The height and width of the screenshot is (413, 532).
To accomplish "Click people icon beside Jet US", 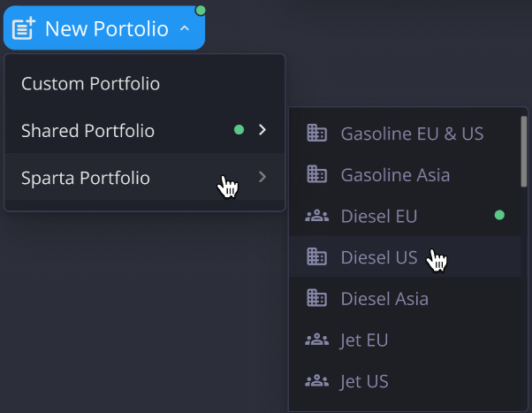I will (316, 381).
